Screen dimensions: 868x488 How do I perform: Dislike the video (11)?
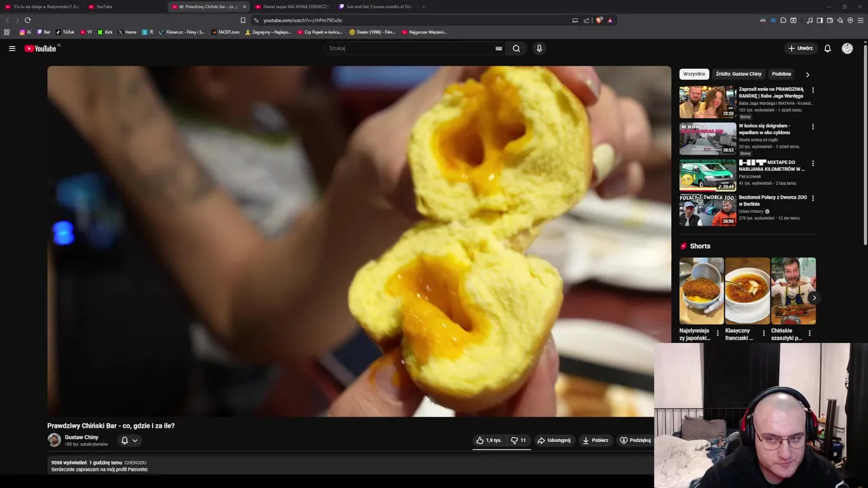tap(519, 441)
